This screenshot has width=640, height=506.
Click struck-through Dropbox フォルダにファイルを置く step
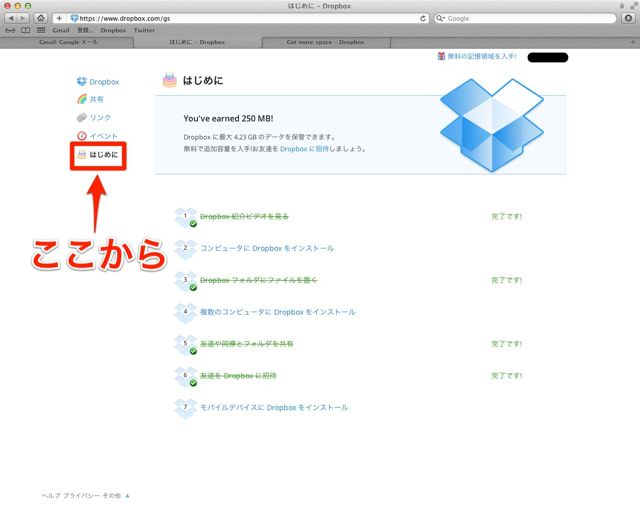point(258,280)
